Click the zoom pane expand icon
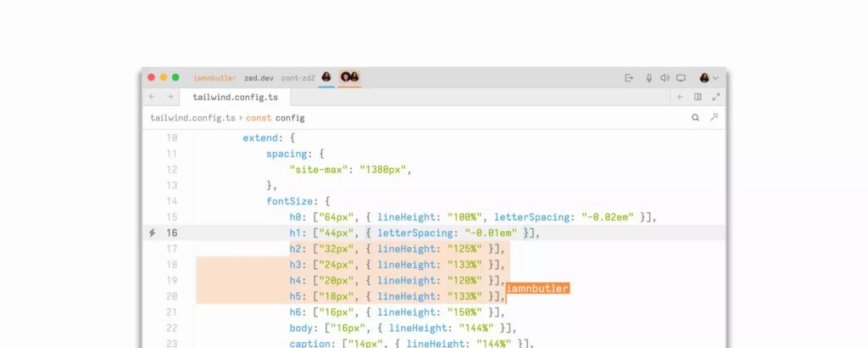 (x=715, y=97)
